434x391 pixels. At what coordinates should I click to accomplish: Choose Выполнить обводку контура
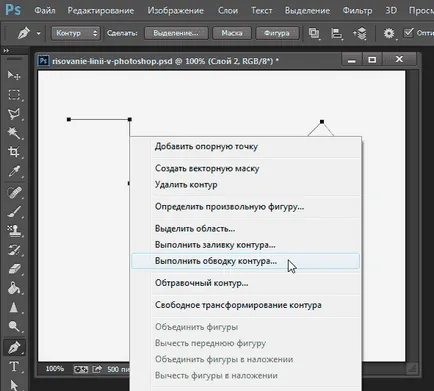coord(245,261)
